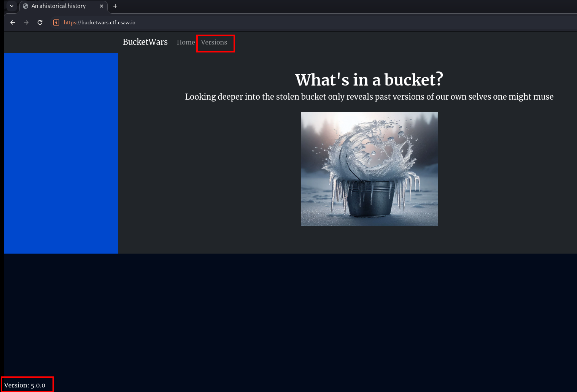Screen dimensions: 577x392
Task: Click the frozen bucket image
Action: click(369, 169)
